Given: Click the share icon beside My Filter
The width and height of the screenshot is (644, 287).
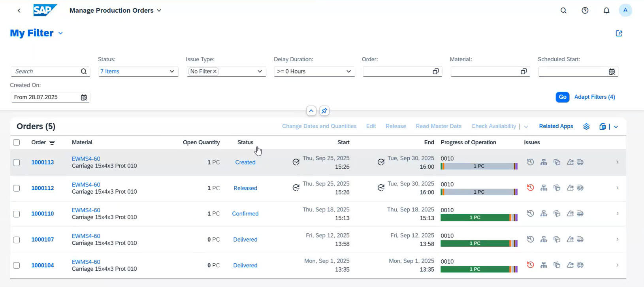Looking at the screenshot, I should point(619,34).
